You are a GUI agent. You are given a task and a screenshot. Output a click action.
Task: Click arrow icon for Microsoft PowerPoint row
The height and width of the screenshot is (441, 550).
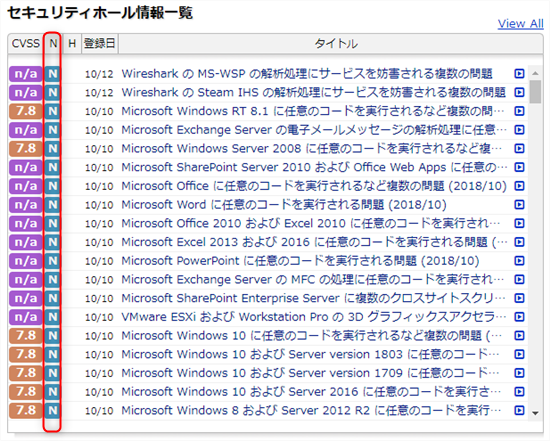point(519,261)
